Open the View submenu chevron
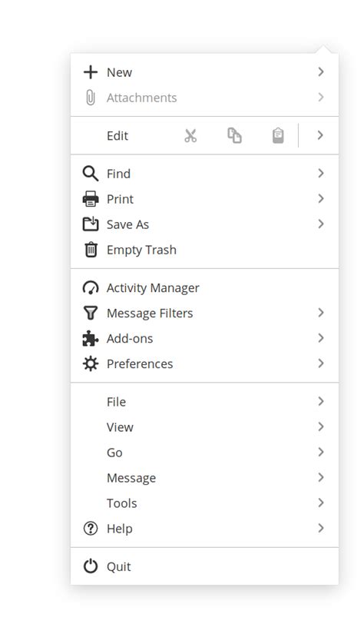Image resolution: width=364 pixels, height=627 pixels. click(320, 427)
